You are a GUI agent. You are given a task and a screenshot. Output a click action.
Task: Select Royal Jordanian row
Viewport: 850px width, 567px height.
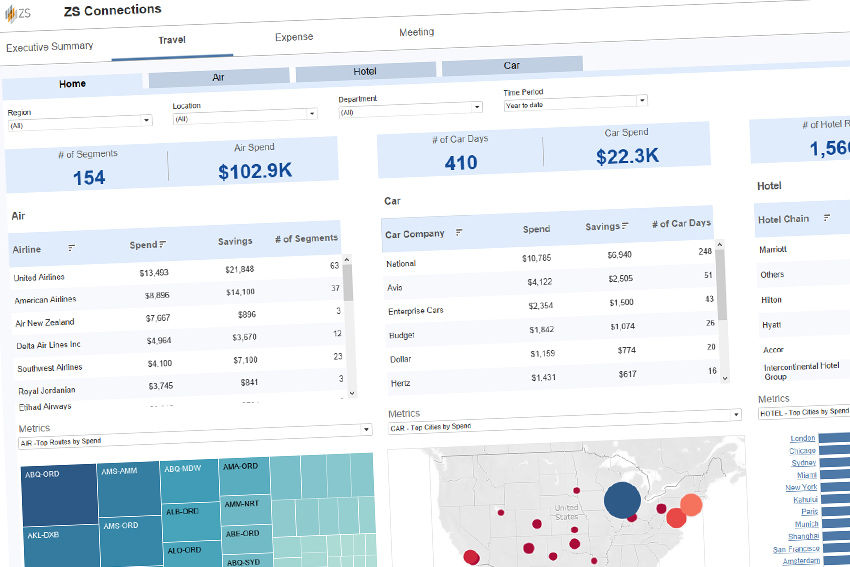click(182, 385)
